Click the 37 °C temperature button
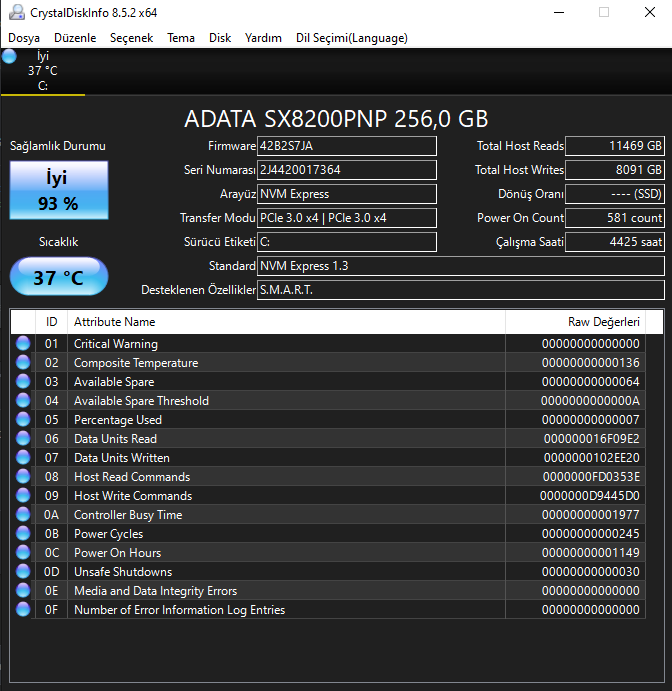Screen dimensions: 672x691 pos(59,276)
